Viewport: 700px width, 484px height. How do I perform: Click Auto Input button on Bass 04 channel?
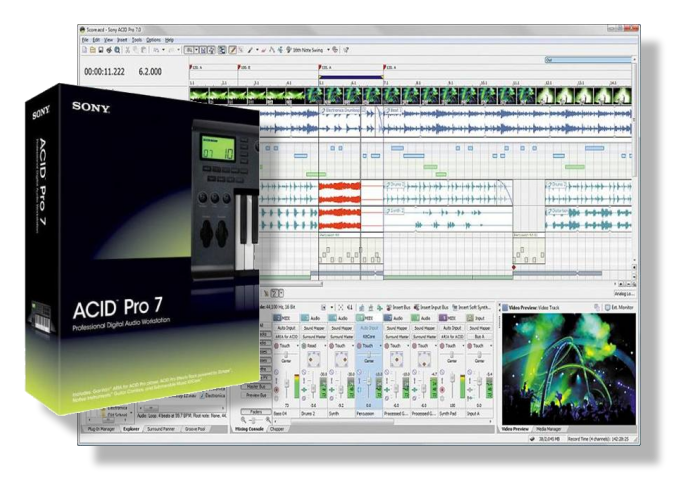pyautogui.click(x=286, y=327)
